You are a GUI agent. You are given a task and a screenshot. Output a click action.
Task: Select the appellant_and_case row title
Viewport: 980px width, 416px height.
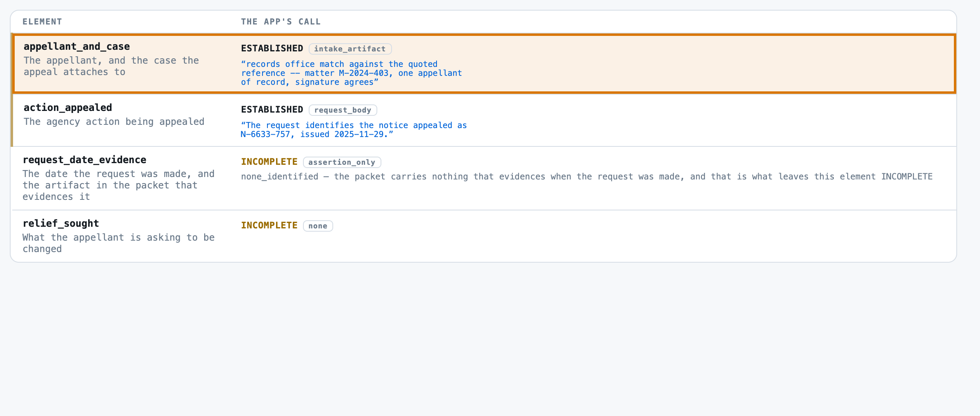pos(77,46)
